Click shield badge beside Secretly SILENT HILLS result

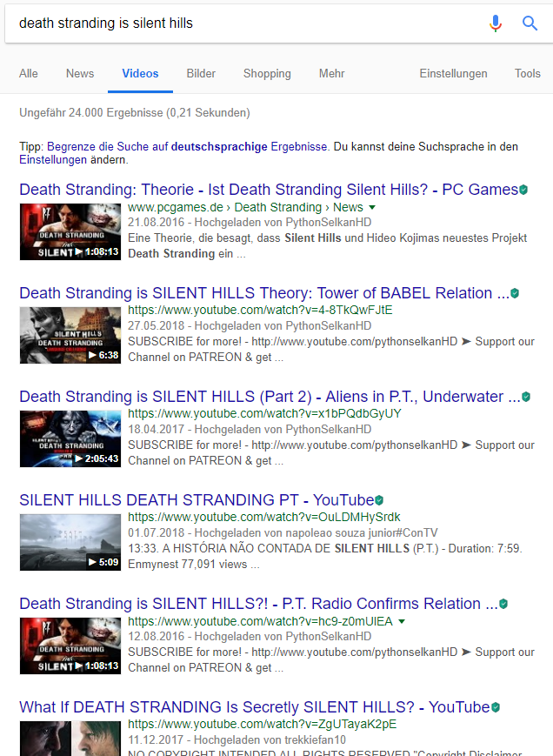(496, 707)
